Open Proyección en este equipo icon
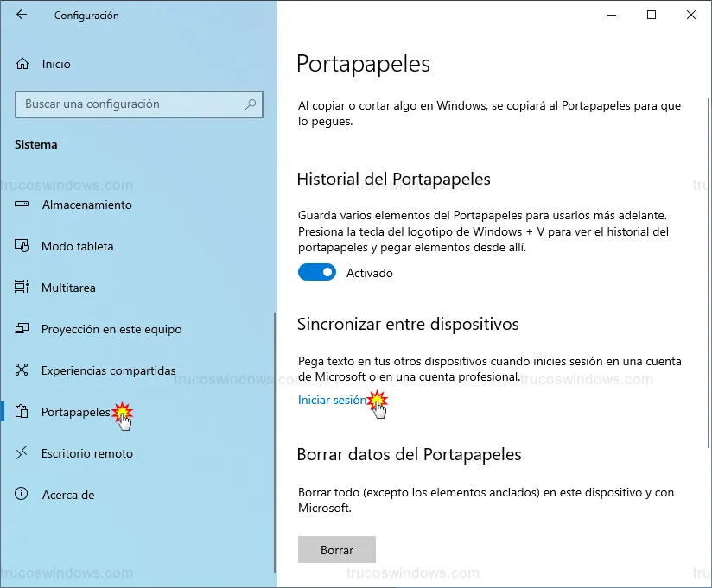 pos(22,329)
